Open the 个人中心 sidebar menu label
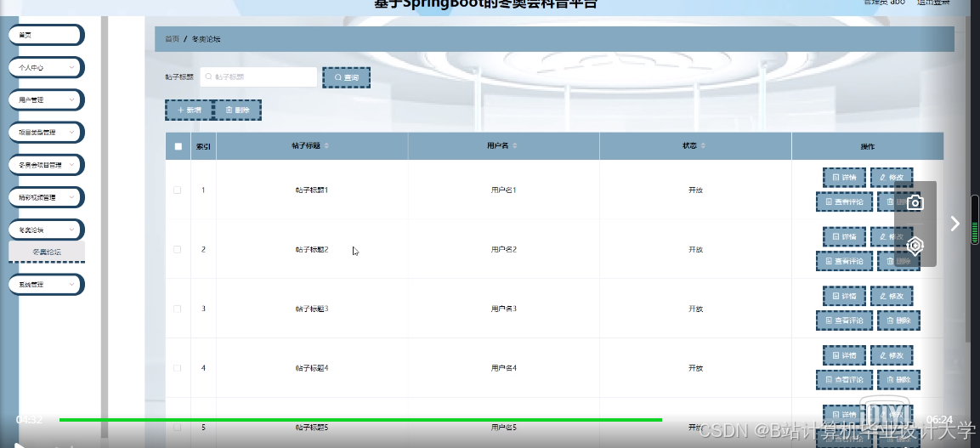Image resolution: width=980 pixels, height=448 pixels. click(31, 67)
